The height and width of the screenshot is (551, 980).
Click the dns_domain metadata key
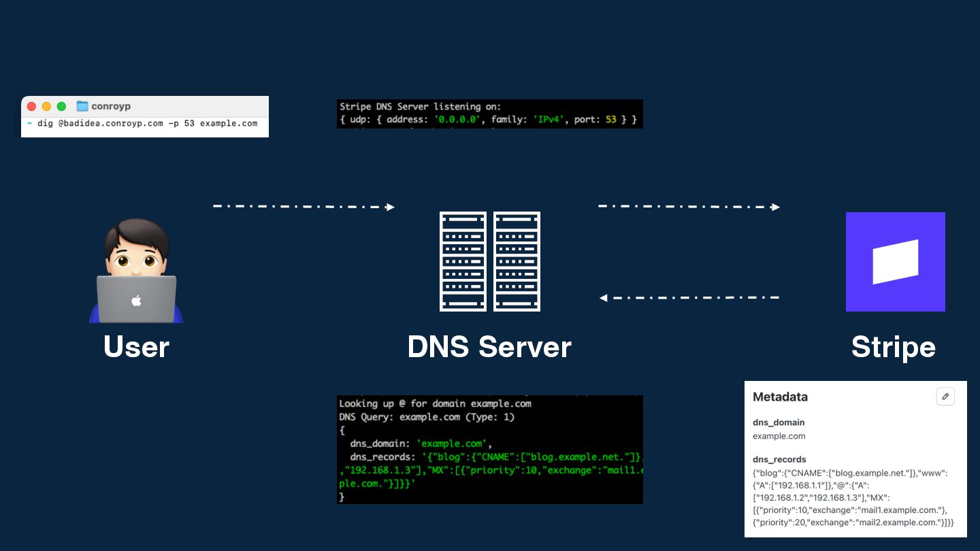coord(779,422)
